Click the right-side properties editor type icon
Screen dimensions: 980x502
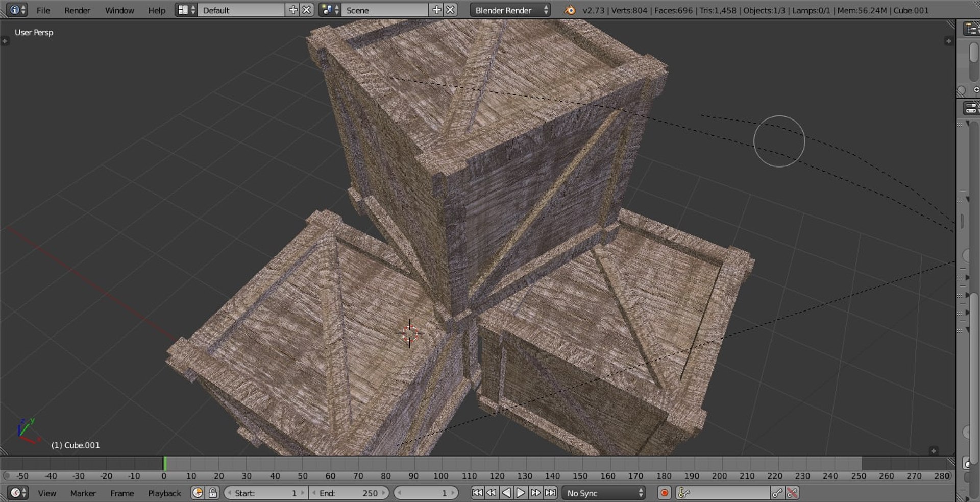point(970,108)
